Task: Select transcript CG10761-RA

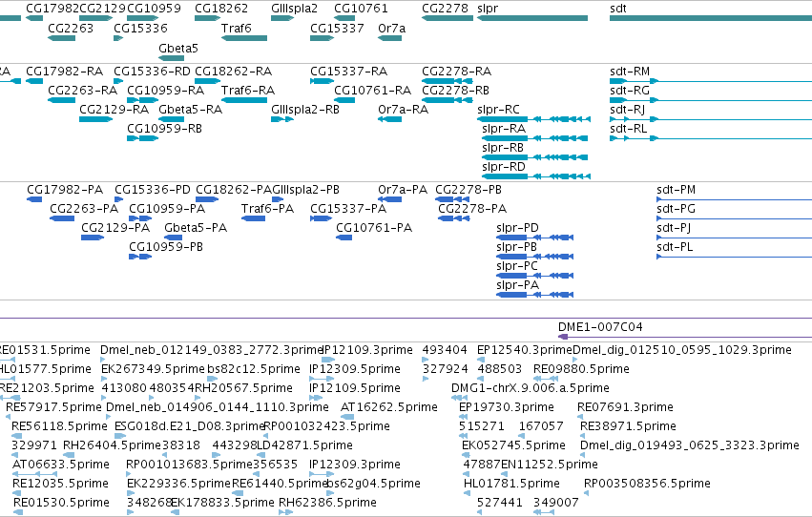Action: [372, 90]
